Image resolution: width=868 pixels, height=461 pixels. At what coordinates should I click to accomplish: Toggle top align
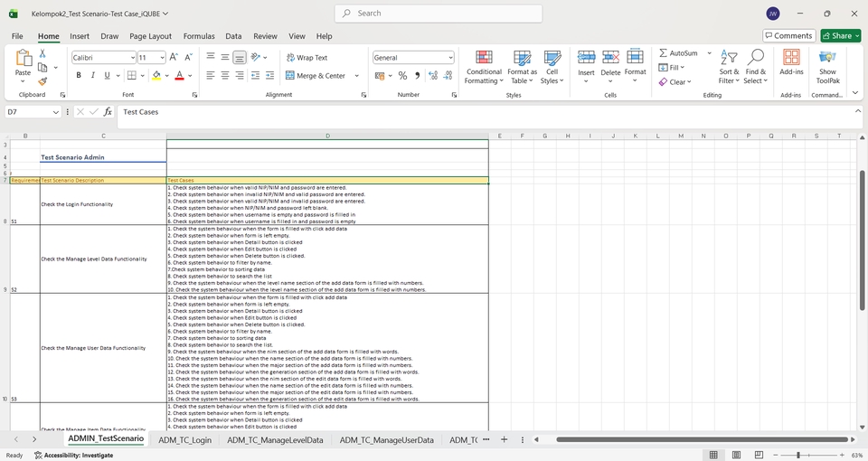click(211, 57)
